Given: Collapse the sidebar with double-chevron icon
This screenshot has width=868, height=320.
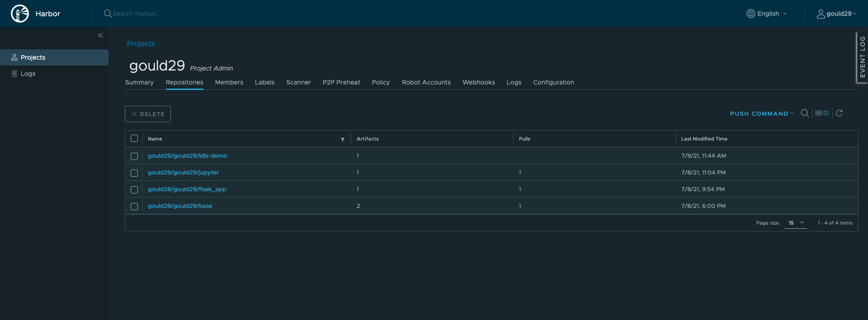Looking at the screenshot, I should click(x=100, y=35).
